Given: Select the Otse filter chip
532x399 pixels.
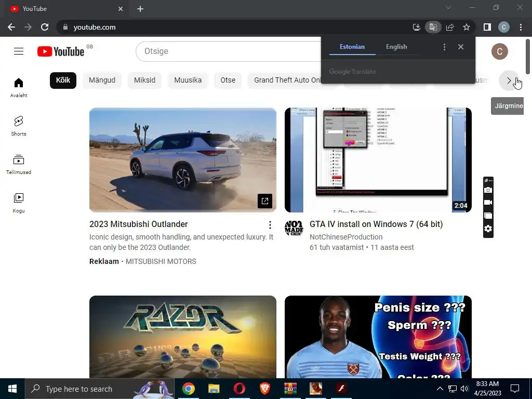Looking at the screenshot, I should pos(228,81).
